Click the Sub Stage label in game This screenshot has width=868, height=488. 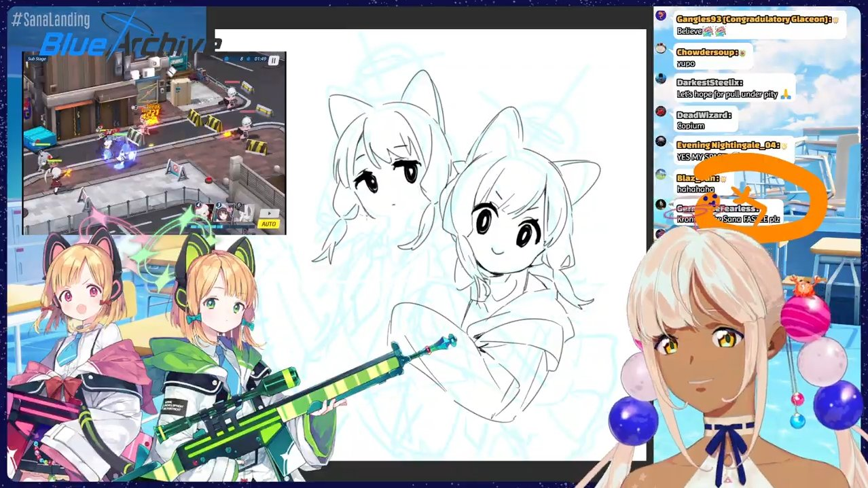37,59
